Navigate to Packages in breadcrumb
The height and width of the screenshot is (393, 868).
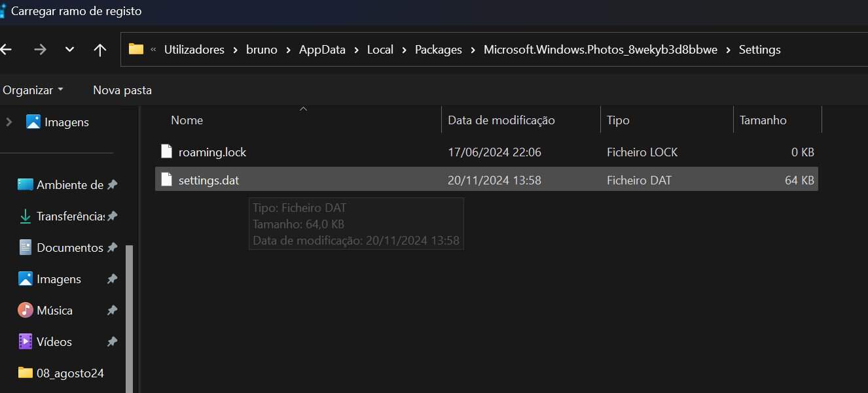pos(439,50)
